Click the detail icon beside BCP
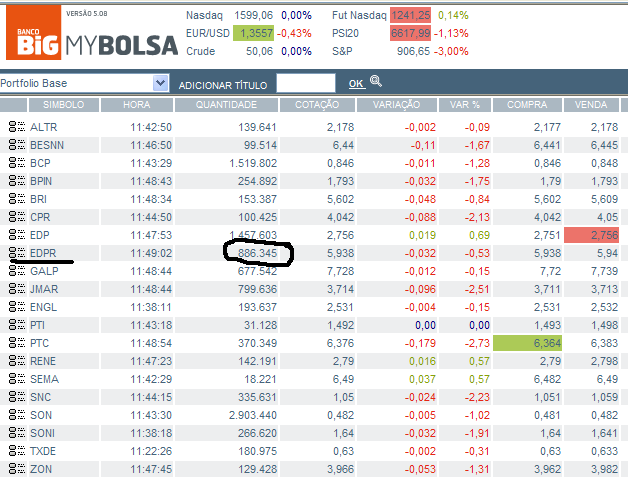 (x=17, y=163)
